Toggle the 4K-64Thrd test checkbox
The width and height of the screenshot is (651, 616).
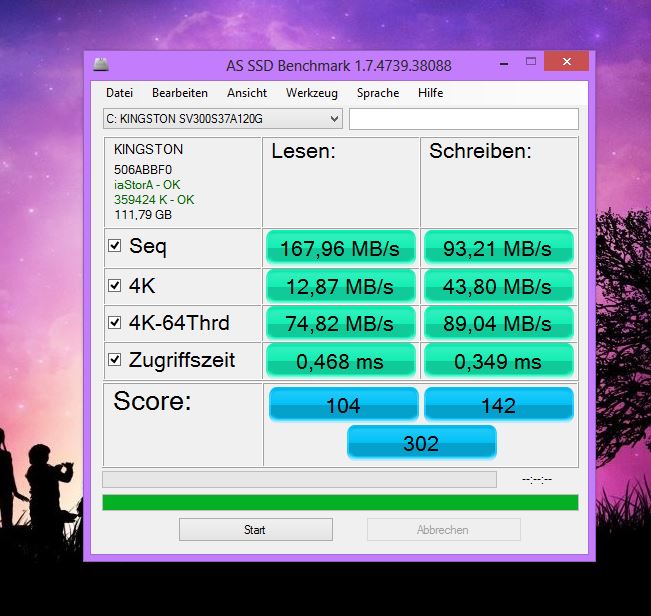[x=115, y=323]
